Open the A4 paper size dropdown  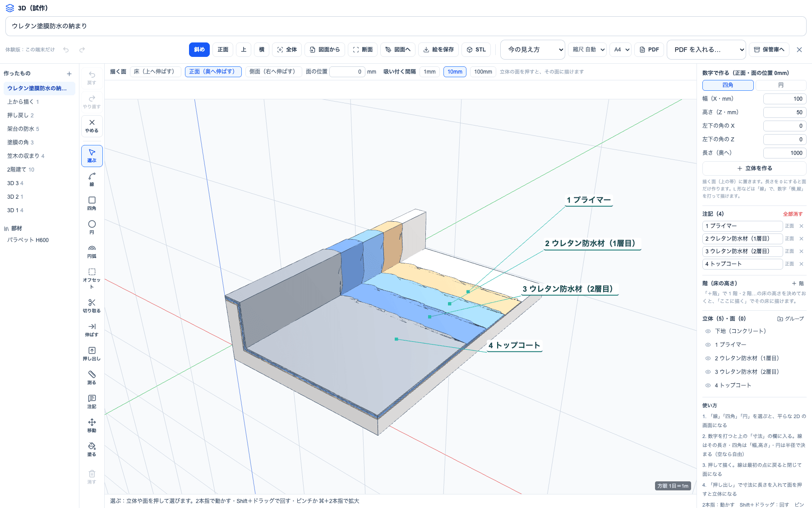(620, 50)
